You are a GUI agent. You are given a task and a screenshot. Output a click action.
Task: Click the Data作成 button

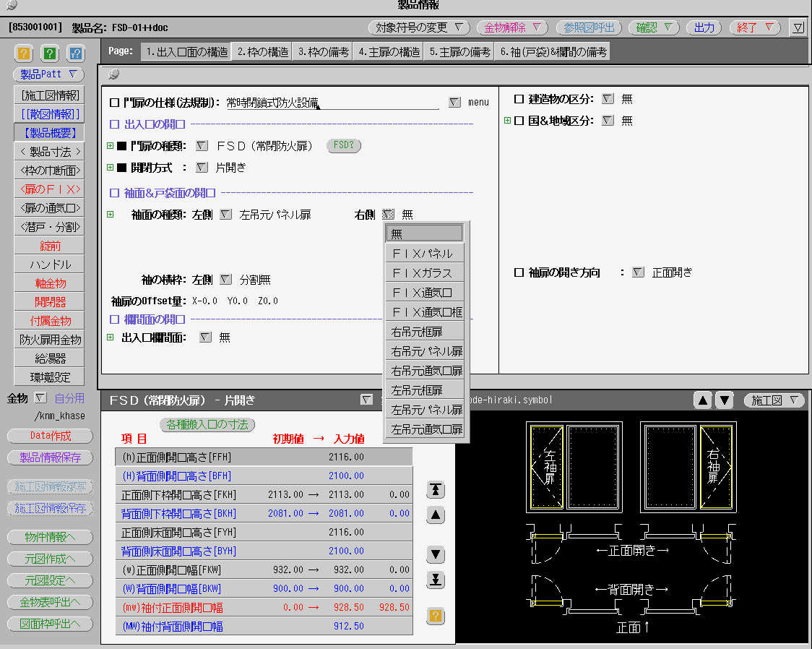(51, 436)
